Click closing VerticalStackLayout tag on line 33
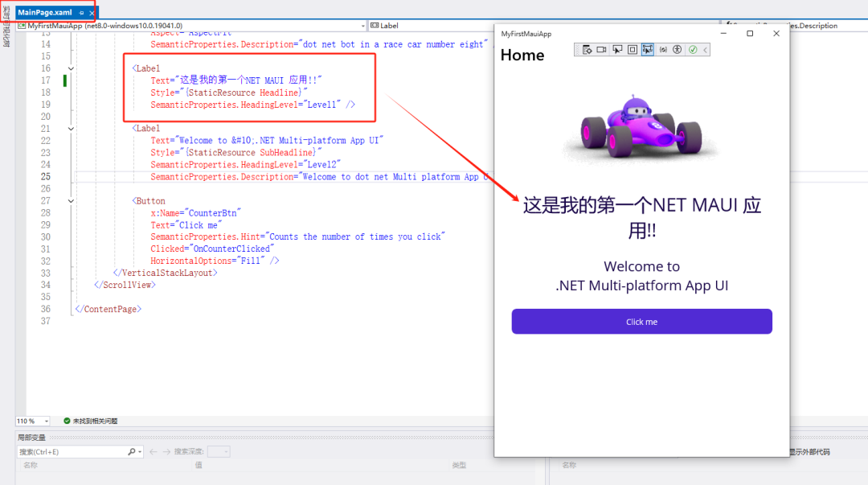868x485 pixels. tap(166, 273)
